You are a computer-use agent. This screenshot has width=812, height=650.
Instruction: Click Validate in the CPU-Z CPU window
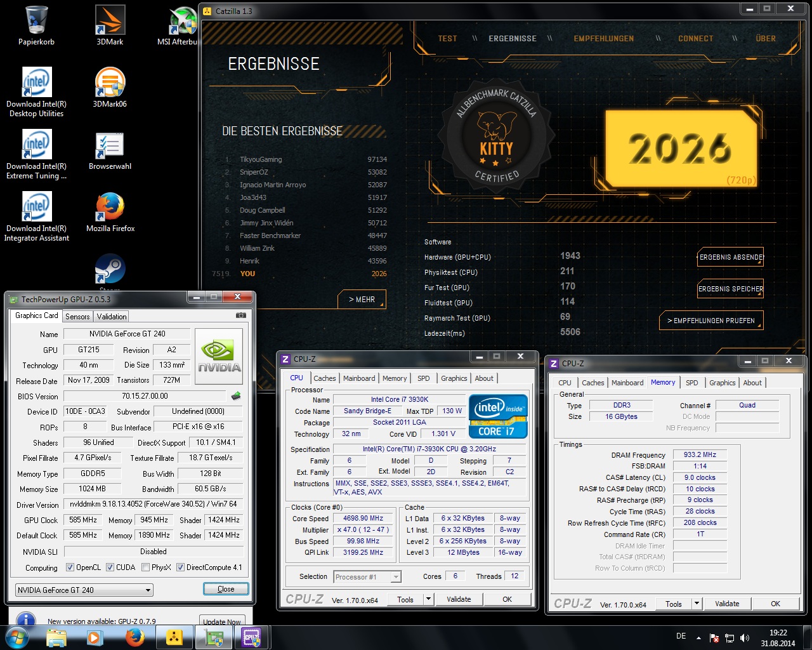click(x=459, y=599)
